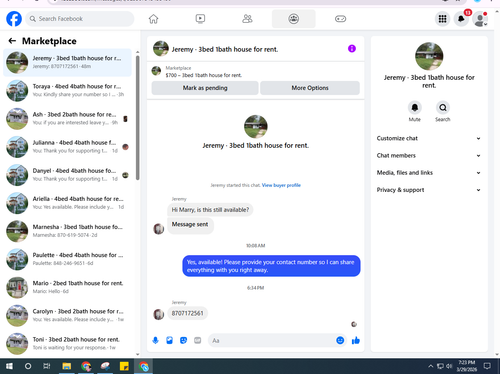This screenshot has width=500, height=374.
Task: Open the apps Menu grid icon
Action: [442, 19]
